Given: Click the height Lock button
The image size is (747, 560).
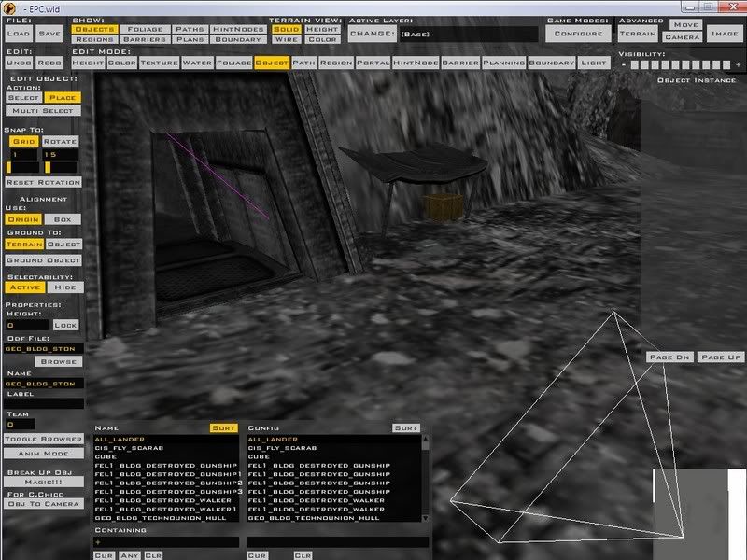Looking at the screenshot, I should tap(65, 325).
